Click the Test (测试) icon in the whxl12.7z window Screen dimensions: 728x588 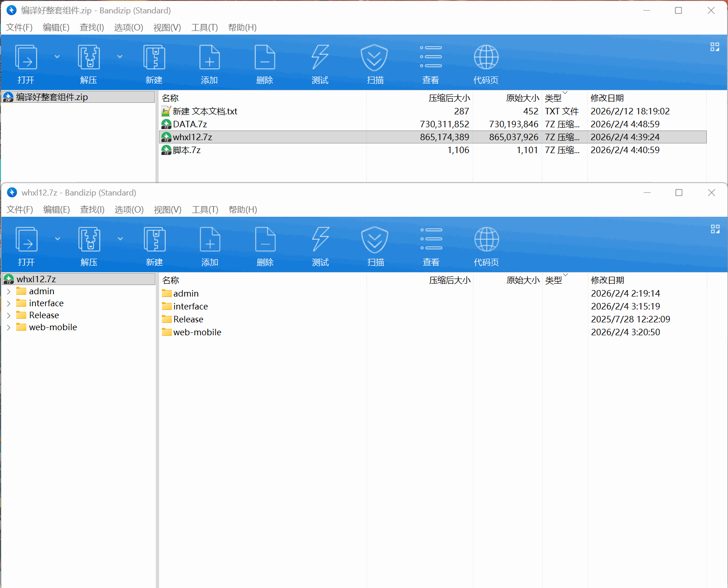click(x=320, y=240)
